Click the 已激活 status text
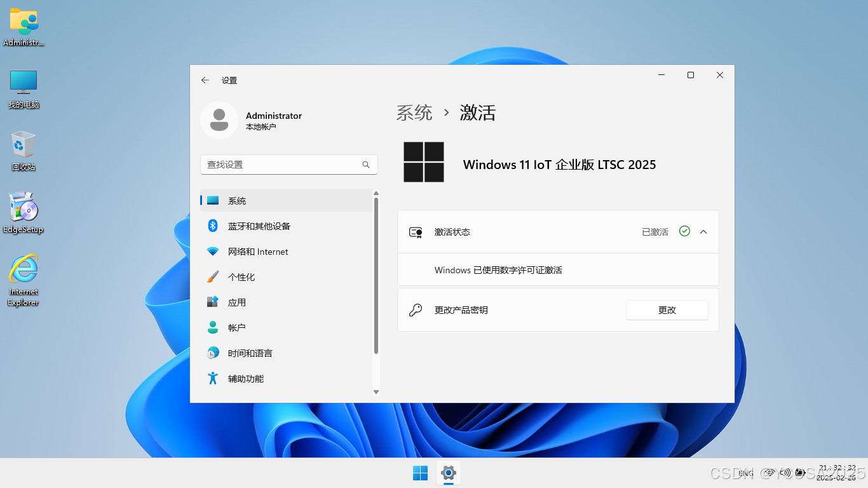The height and width of the screenshot is (488, 868). [655, 232]
